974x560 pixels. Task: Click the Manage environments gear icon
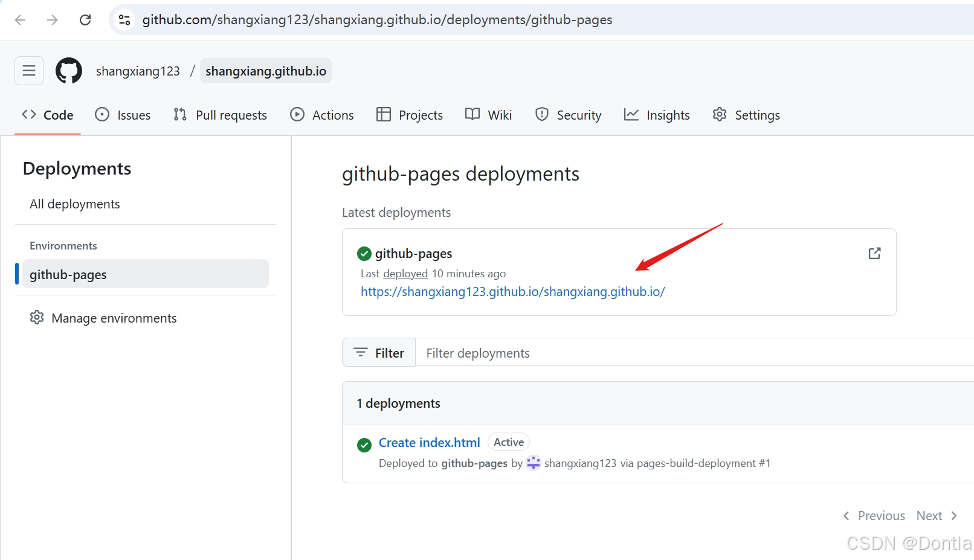tap(37, 317)
